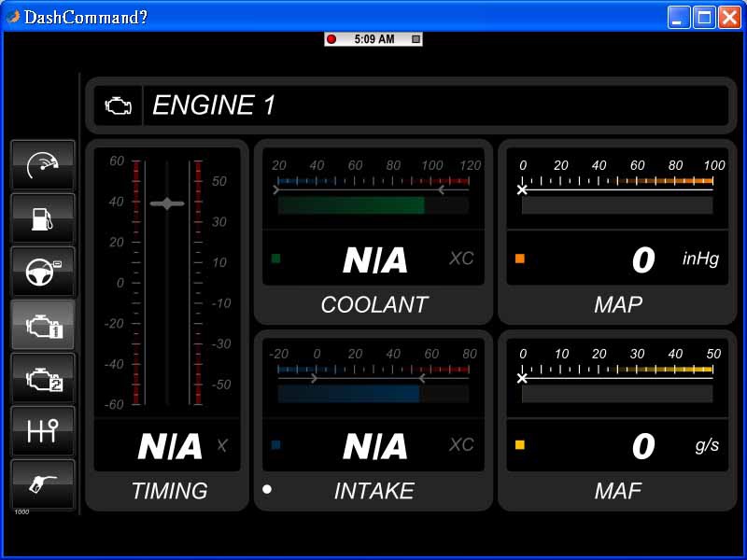Open the fuel pump dashboard
Screen dimensions: 747x560
(43, 218)
